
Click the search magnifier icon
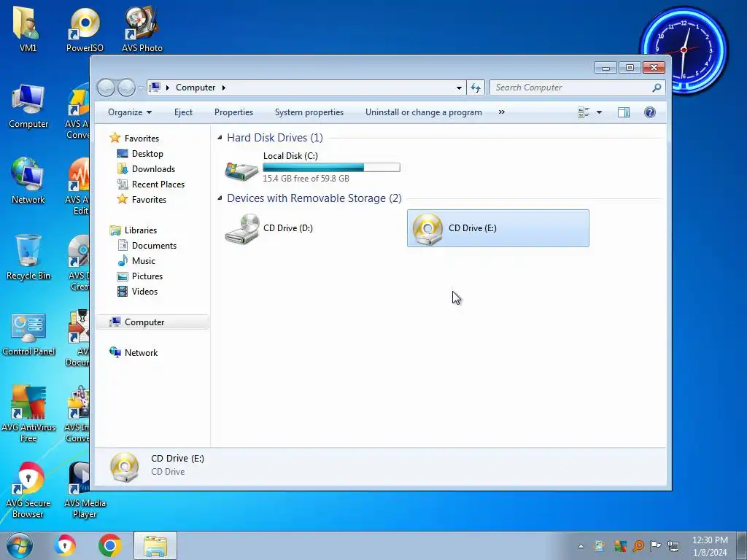point(657,87)
